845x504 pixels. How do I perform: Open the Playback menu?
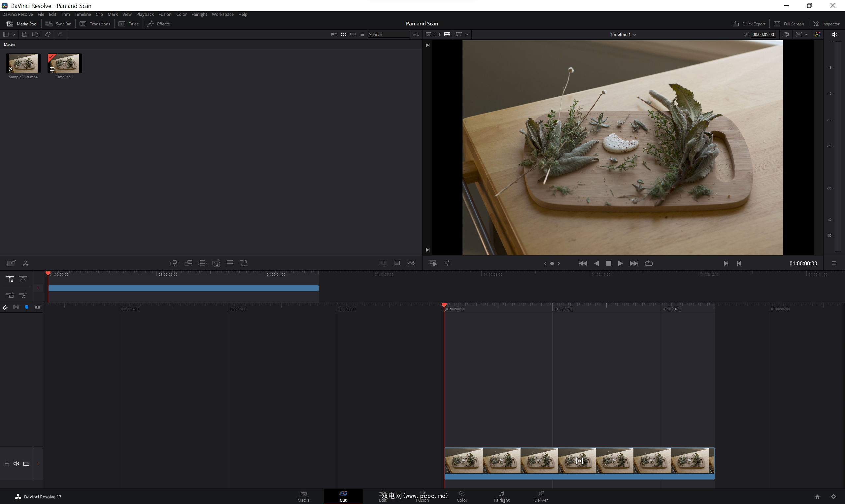(145, 14)
